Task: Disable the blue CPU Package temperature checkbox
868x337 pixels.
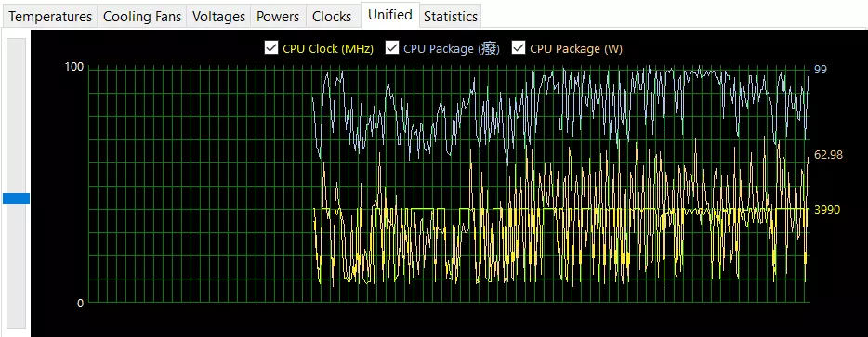Action: coord(392,48)
